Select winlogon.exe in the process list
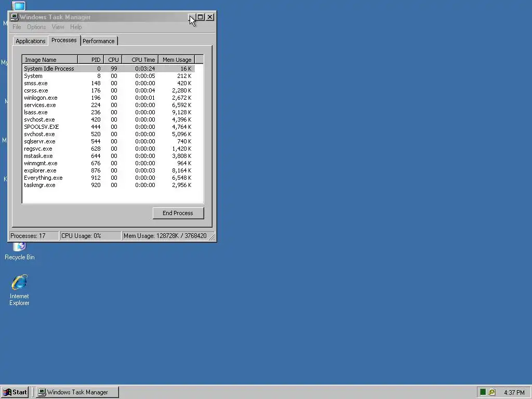Viewport: 532px width, 399px height. (x=109, y=98)
